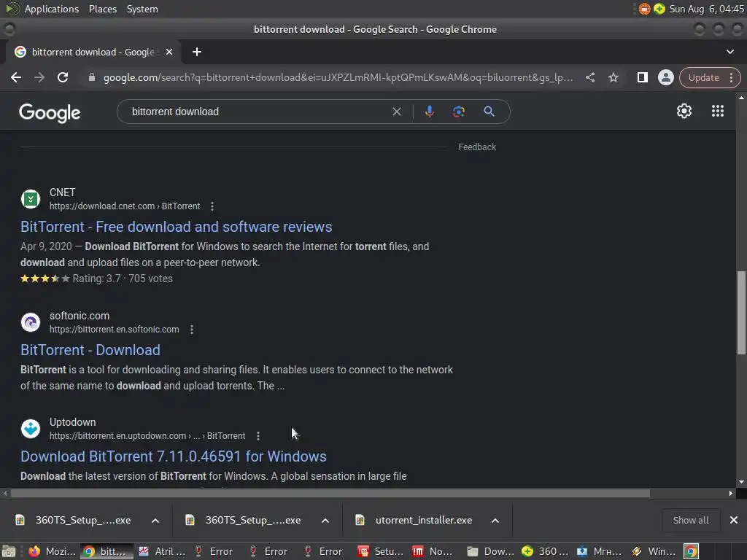
Task: Switch to the Atril taskbar window
Action: click(162, 551)
